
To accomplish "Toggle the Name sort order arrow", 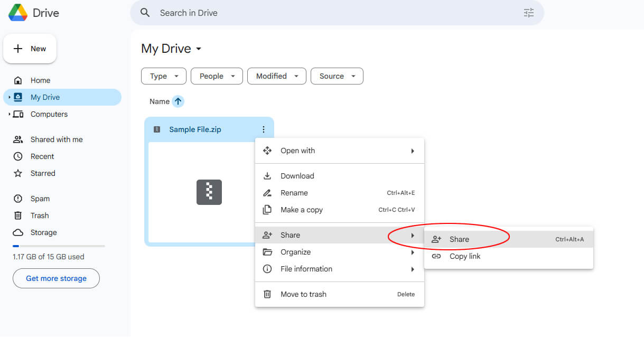I will point(178,101).
